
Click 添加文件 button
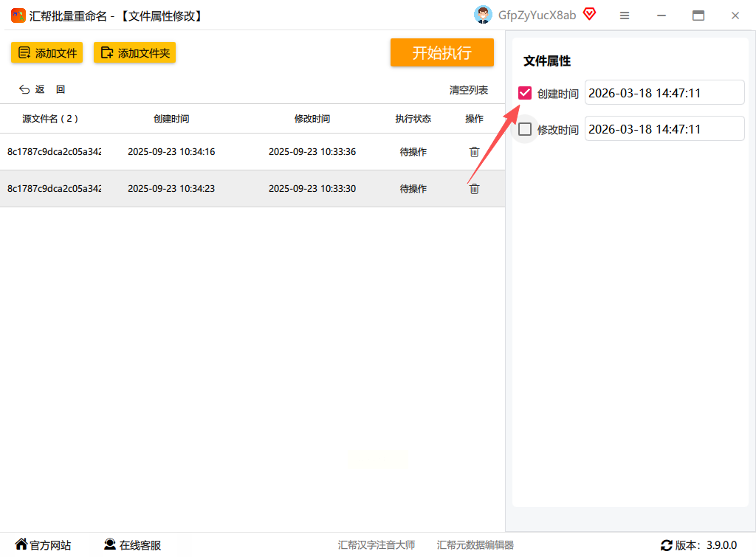coord(47,52)
